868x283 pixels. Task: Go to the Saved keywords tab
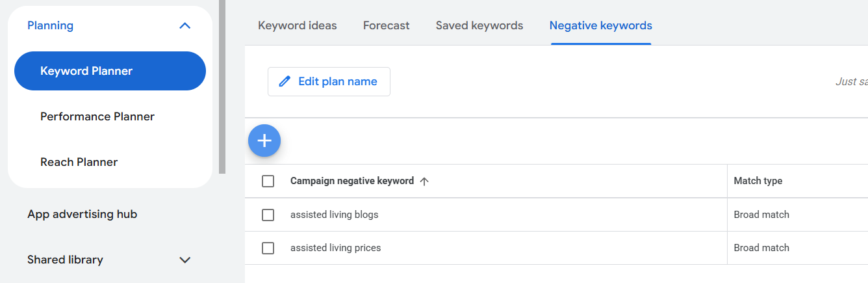click(479, 26)
